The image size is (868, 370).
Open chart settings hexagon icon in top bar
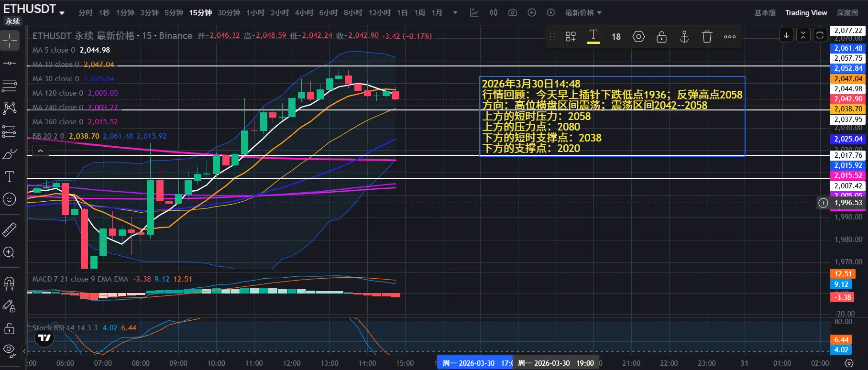pos(551,12)
